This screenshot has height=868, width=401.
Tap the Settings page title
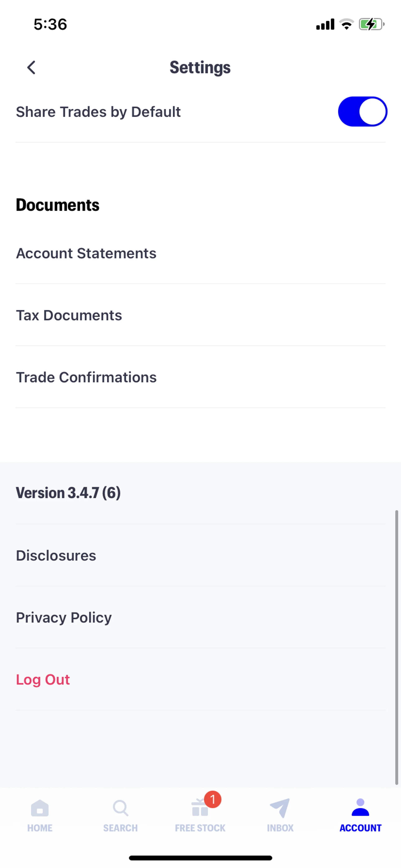click(200, 67)
